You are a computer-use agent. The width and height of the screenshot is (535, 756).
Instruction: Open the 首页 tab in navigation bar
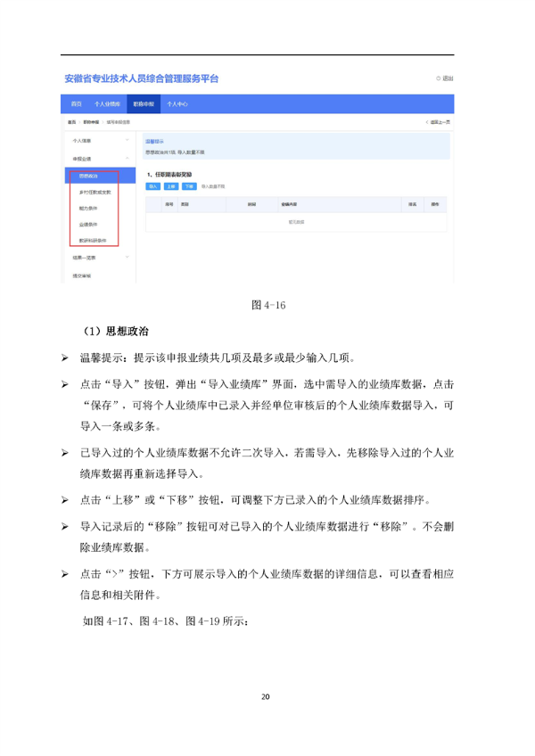pyautogui.click(x=77, y=104)
